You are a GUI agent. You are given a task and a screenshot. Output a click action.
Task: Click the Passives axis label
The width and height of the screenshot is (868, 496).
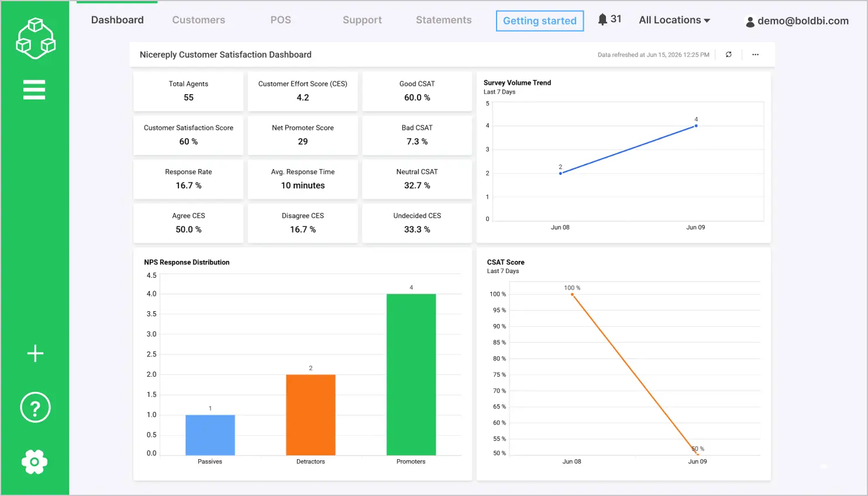tap(210, 461)
